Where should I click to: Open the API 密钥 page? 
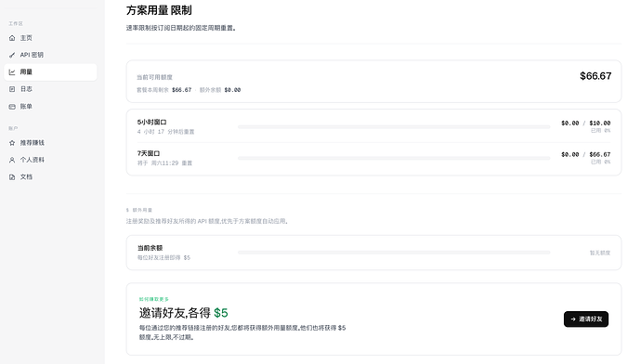pos(50,55)
